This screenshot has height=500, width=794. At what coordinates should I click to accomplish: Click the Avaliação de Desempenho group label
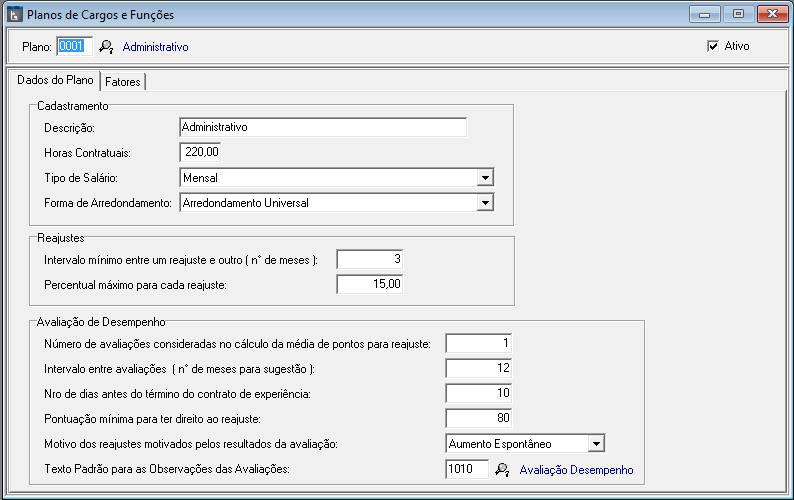pyautogui.click(x=101, y=322)
